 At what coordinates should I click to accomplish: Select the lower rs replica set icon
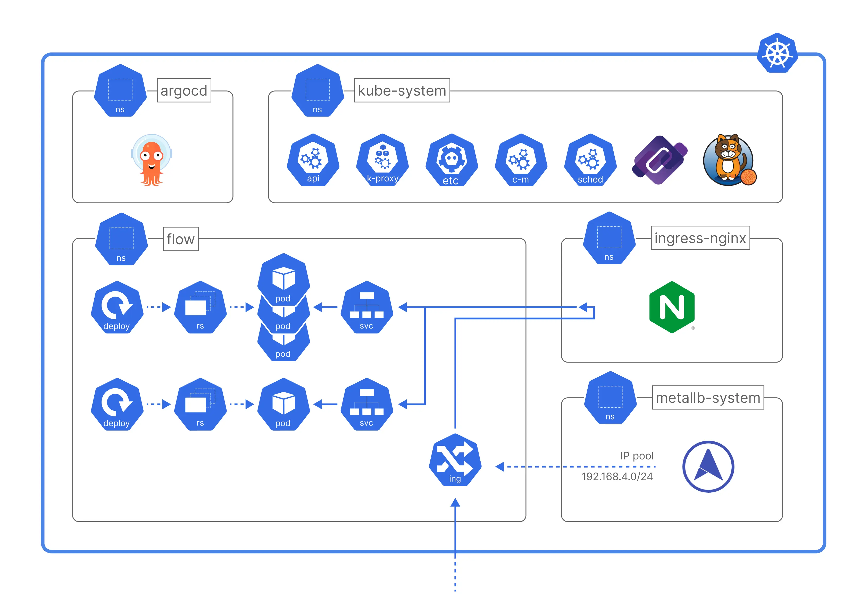point(200,404)
